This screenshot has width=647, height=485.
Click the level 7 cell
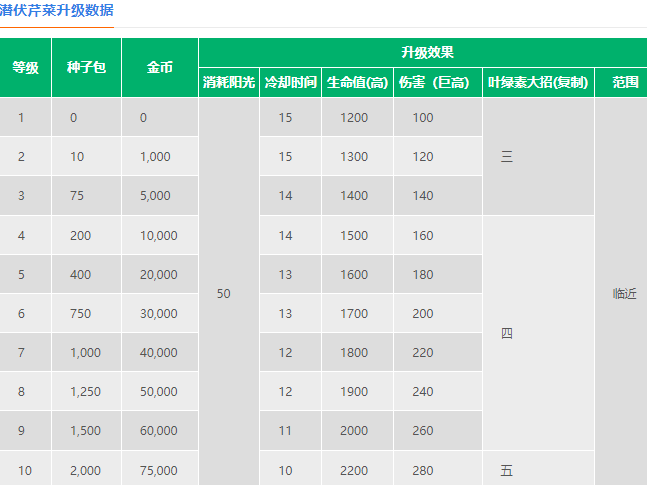(26, 353)
